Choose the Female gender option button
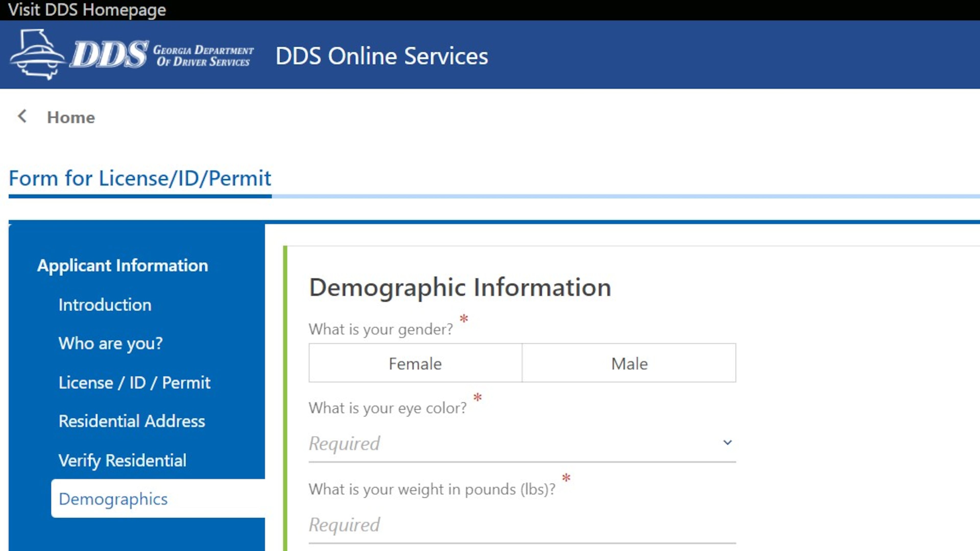The image size is (980, 551). coord(414,363)
